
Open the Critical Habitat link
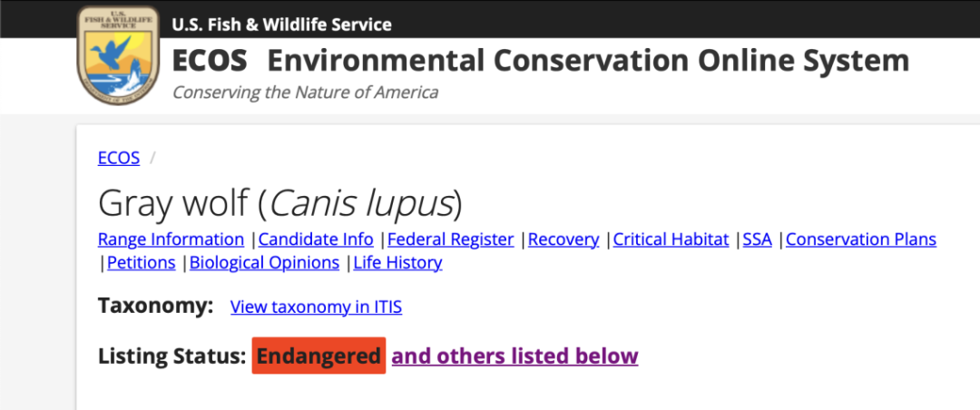pos(671,239)
